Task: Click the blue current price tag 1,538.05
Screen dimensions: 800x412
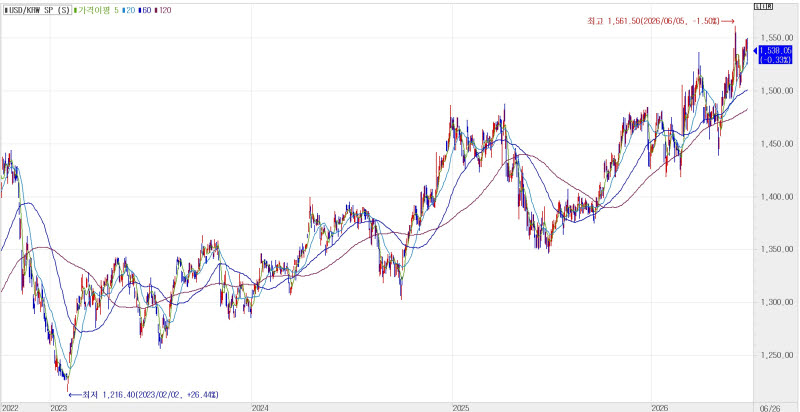Action: point(776,55)
